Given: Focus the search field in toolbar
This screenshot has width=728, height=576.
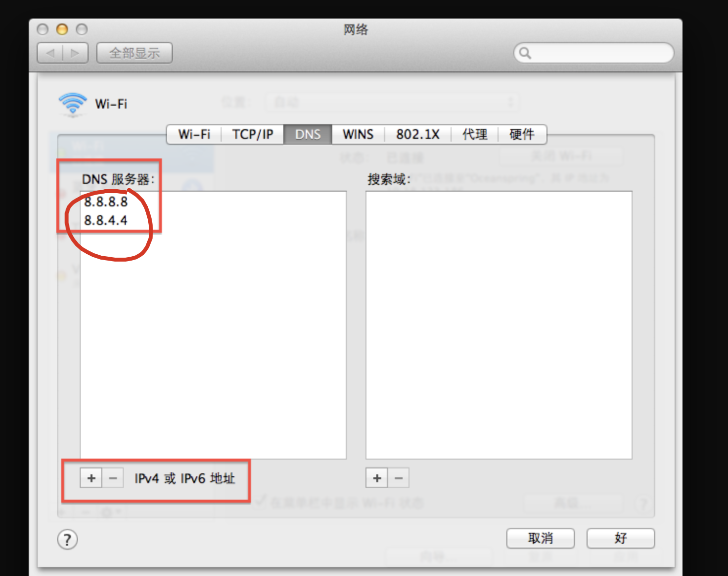Looking at the screenshot, I should point(594,53).
